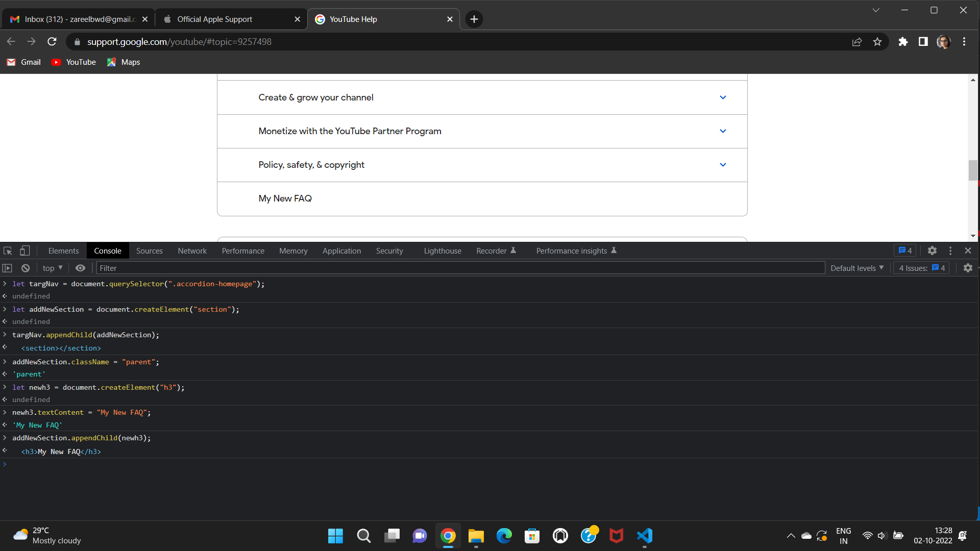Open the Gmail bookmark

click(x=24, y=62)
